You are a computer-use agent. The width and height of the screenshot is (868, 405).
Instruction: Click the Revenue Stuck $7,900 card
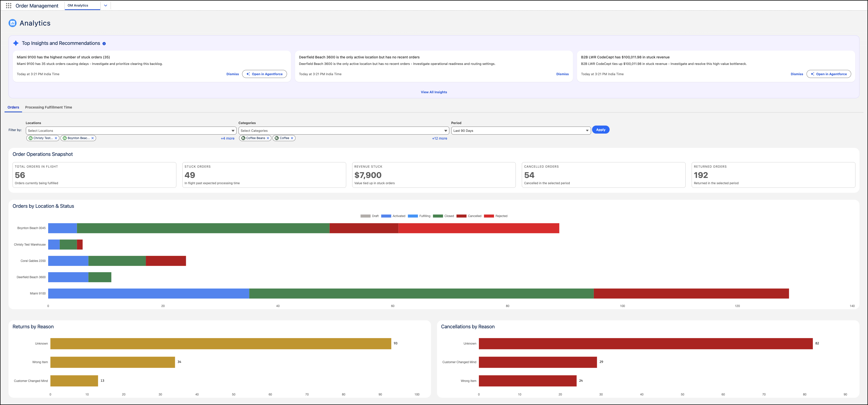(x=434, y=175)
